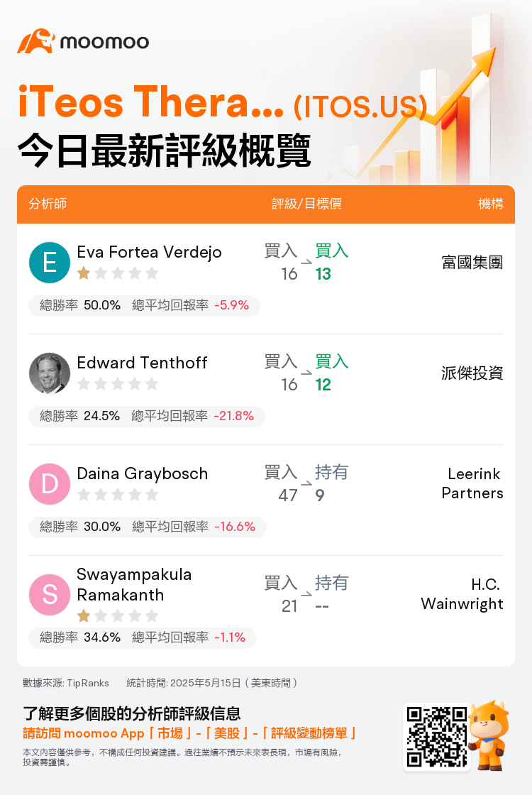Click H.C. Wainwright institution name
This screenshot has height=795, width=532.
[x=462, y=594]
